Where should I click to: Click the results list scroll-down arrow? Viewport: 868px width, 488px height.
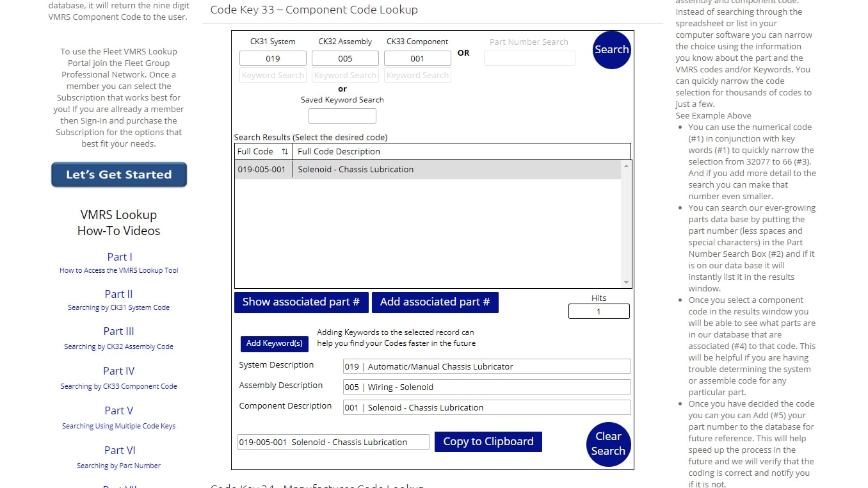(x=627, y=282)
